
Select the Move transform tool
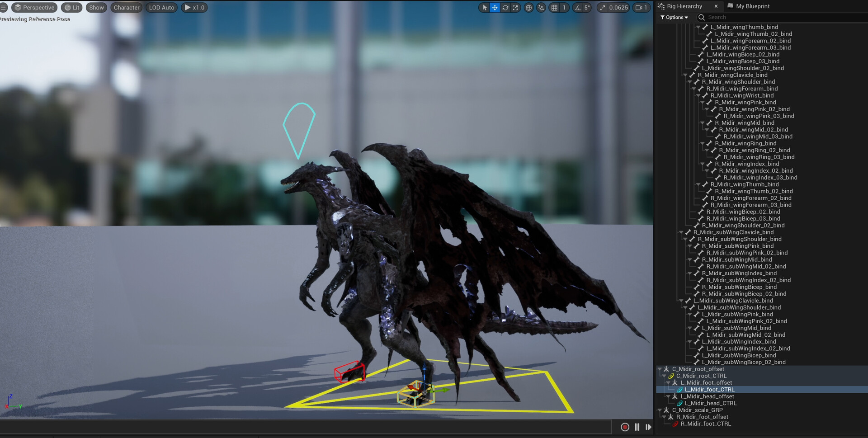[495, 8]
